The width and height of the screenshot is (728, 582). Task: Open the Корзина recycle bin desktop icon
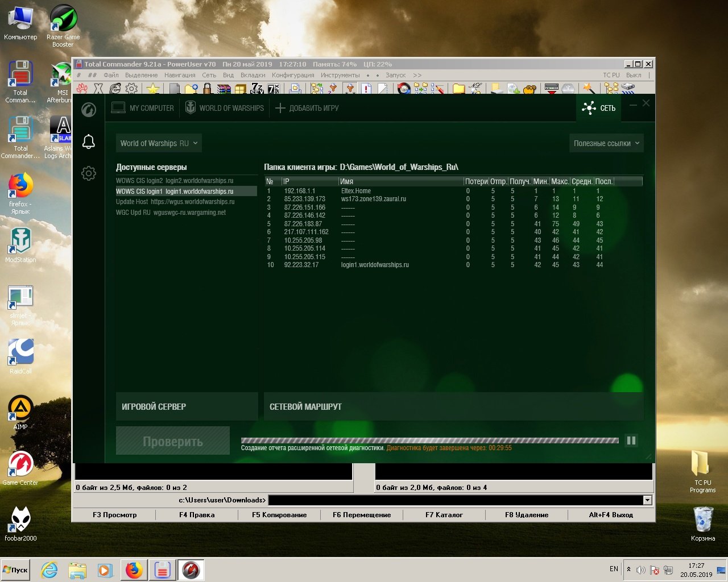point(703,524)
